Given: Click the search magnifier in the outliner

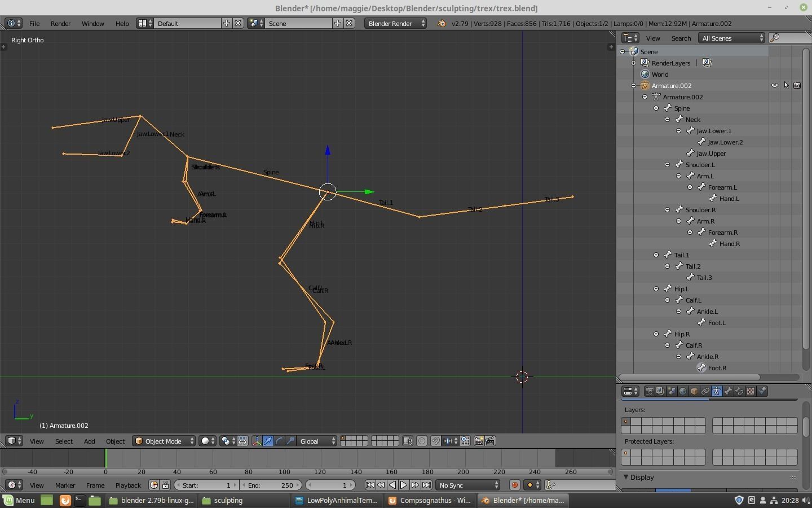Looking at the screenshot, I should [x=775, y=38].
